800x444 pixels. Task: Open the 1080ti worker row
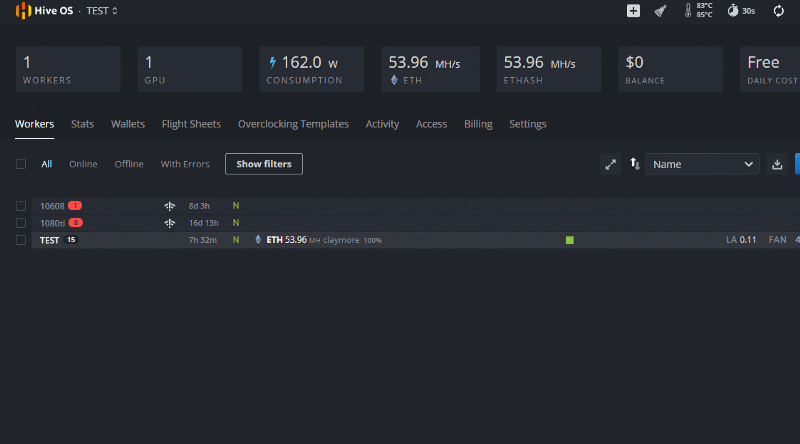(x=52, y=223)
